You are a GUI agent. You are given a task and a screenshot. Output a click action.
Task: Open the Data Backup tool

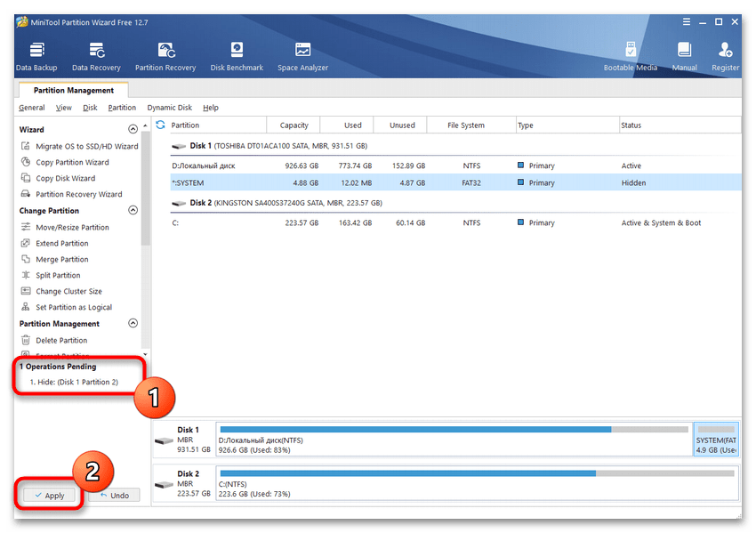36,56
